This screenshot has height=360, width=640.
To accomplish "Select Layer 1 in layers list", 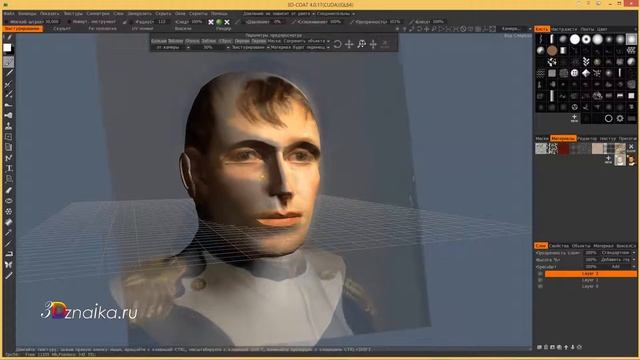I will pos(590,280).
